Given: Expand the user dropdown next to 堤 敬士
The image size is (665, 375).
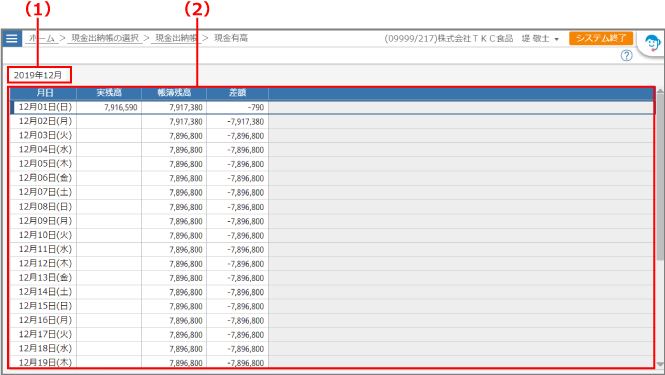Looking at the screenshot, I should click(556, 39).
